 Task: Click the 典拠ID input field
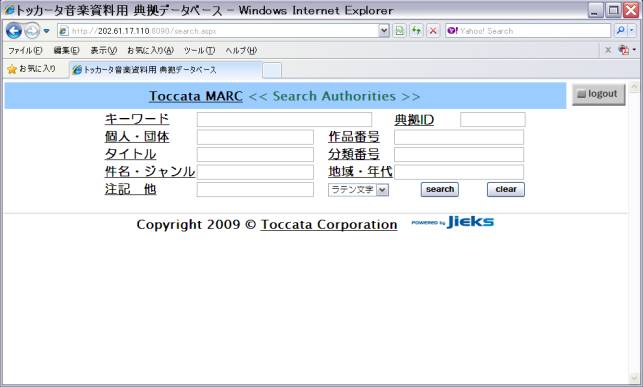click(493, 120)
